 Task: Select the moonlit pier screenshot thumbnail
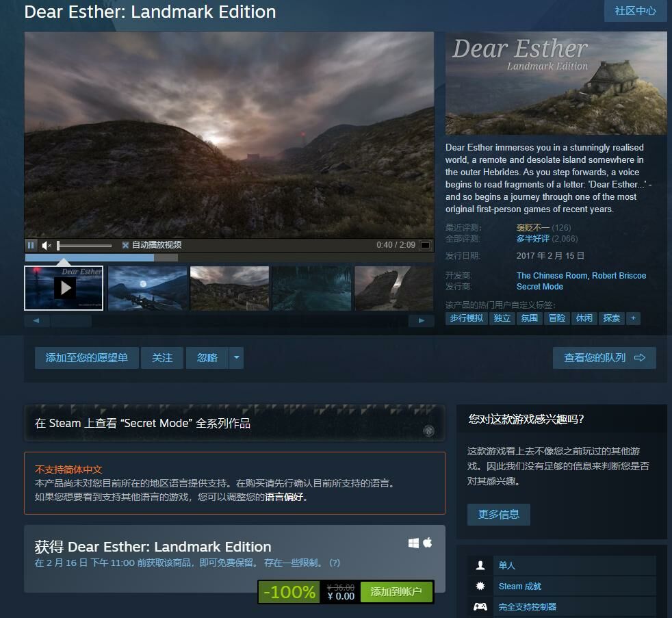point(147,288)
